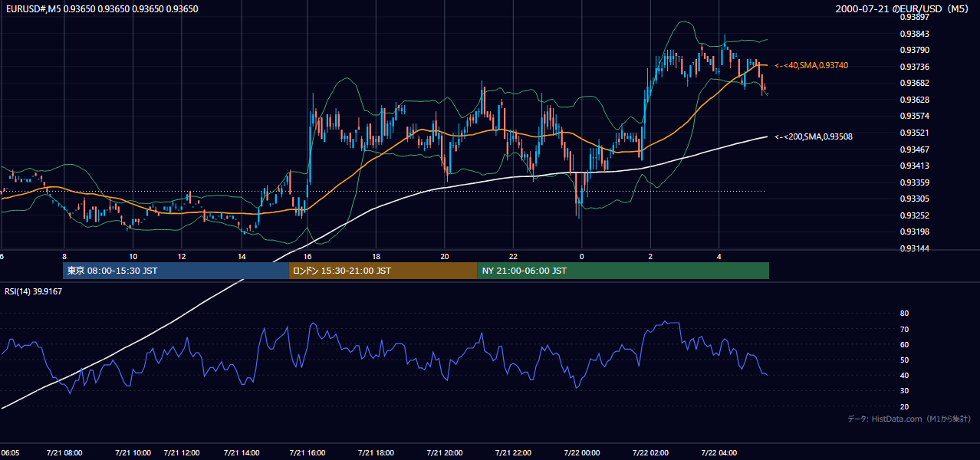Open the HistData.com data source credit

point(909,419)
